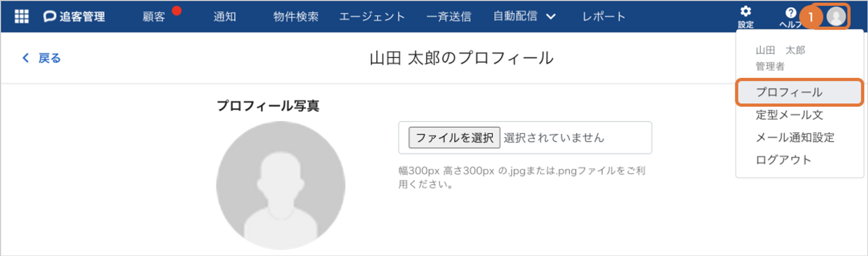Select ログアウト in the user menu
This screenshot has width=868, height=256.
783,160
